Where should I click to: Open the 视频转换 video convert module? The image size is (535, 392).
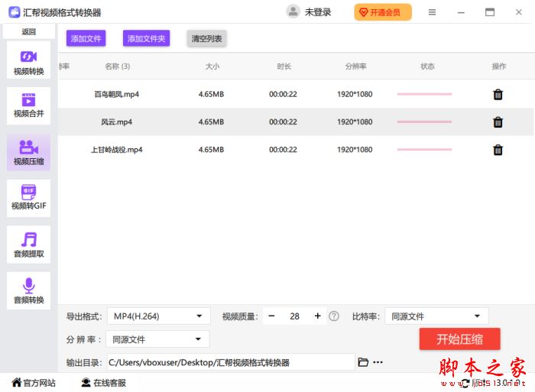29,60
